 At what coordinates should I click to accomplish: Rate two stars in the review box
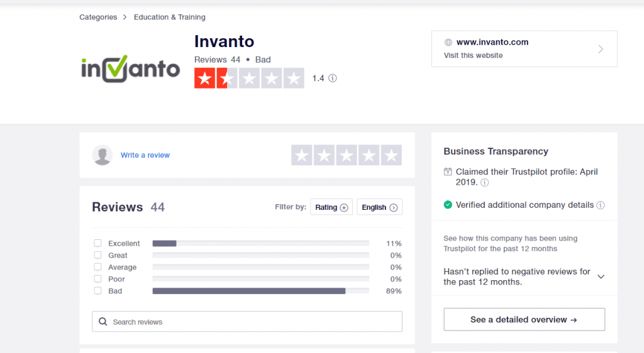(324, 155)
